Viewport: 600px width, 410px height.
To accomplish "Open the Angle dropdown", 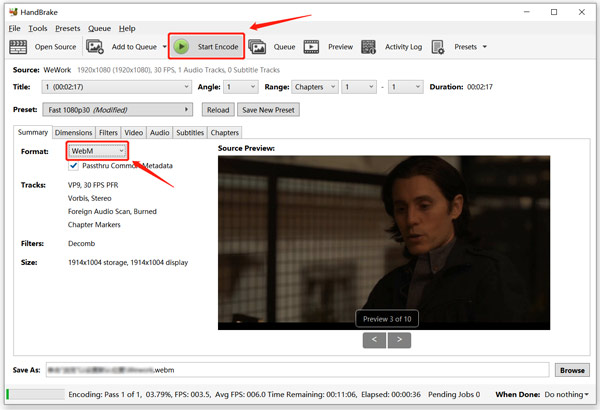I will click(241, 87).
